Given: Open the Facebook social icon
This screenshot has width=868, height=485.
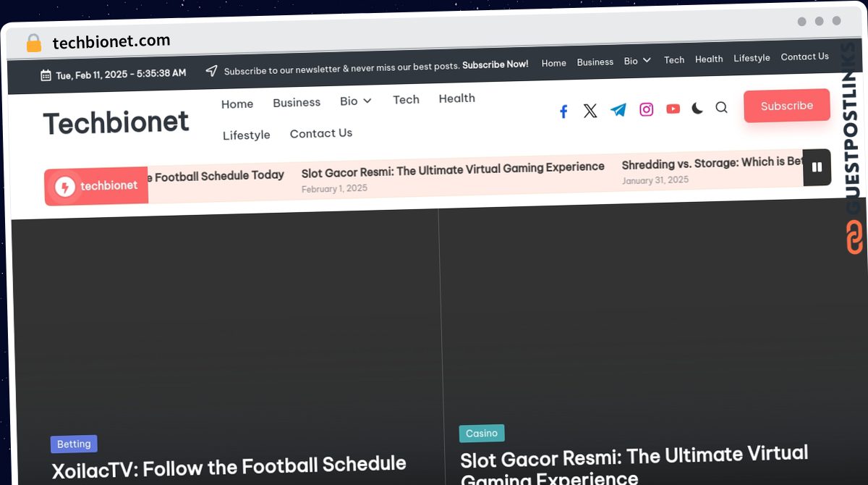Looking at the screenshot, I should (563, 111).
